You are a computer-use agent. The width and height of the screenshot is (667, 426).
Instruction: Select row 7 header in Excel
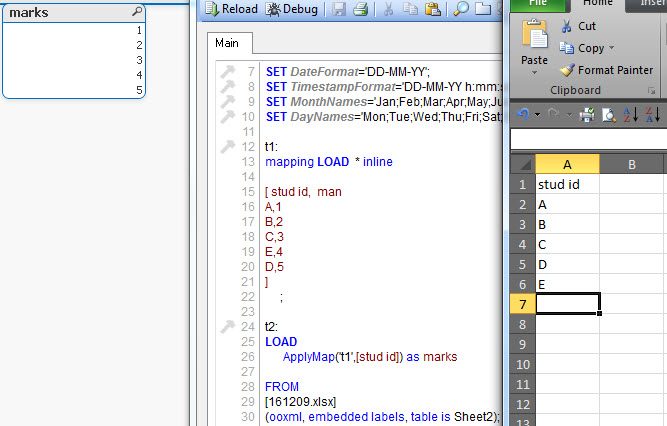pyautogui.click(x=522, y=304)
